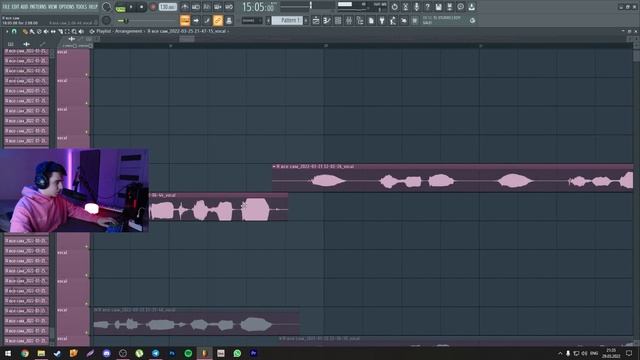Open the playlist view icon

pyautogui.click(x=316, y=20)
